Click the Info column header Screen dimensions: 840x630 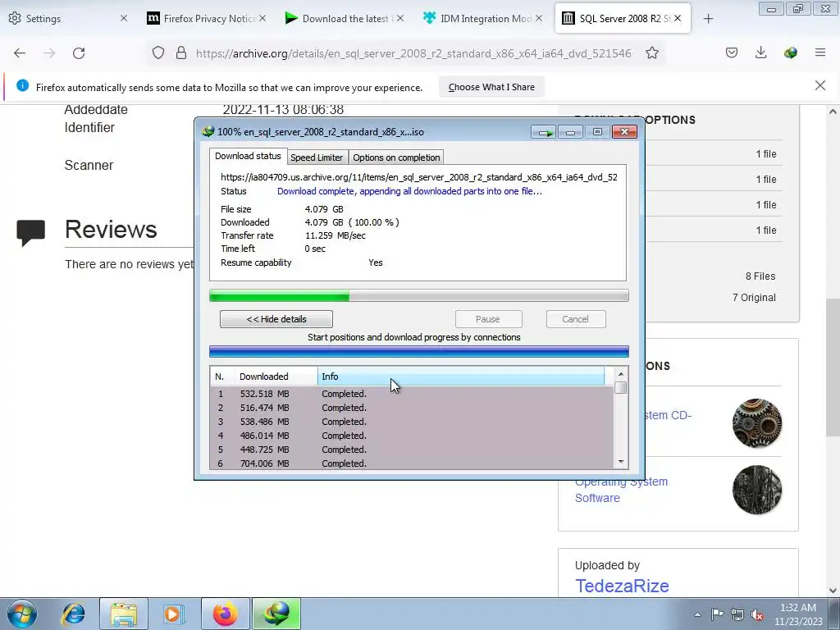point(461,377)
